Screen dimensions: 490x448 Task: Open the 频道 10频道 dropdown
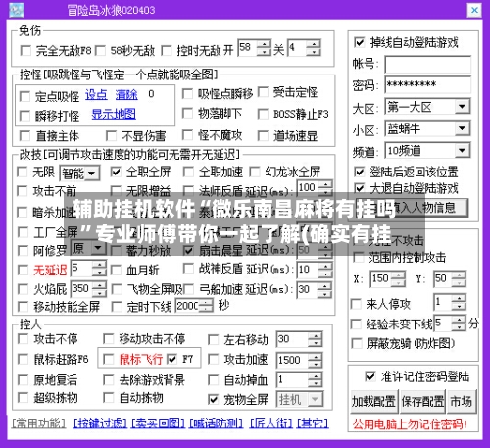click(x=462, y=150)
